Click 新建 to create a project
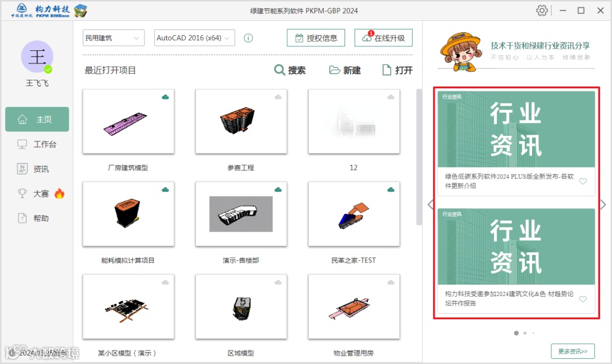Viewport: 612px width, 364px height. [x=345, y=70]
